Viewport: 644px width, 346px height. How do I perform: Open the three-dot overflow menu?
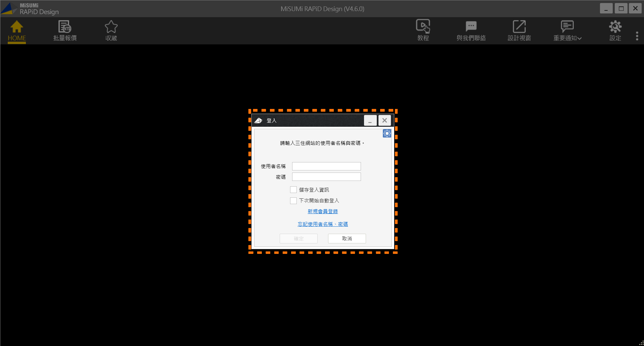point(637,36)
